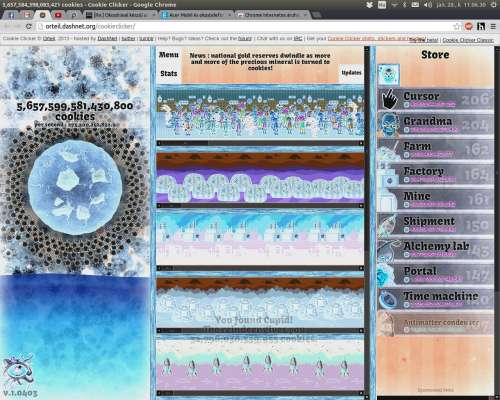
Task: Open the mail envelope indicator
Action: 415,5
